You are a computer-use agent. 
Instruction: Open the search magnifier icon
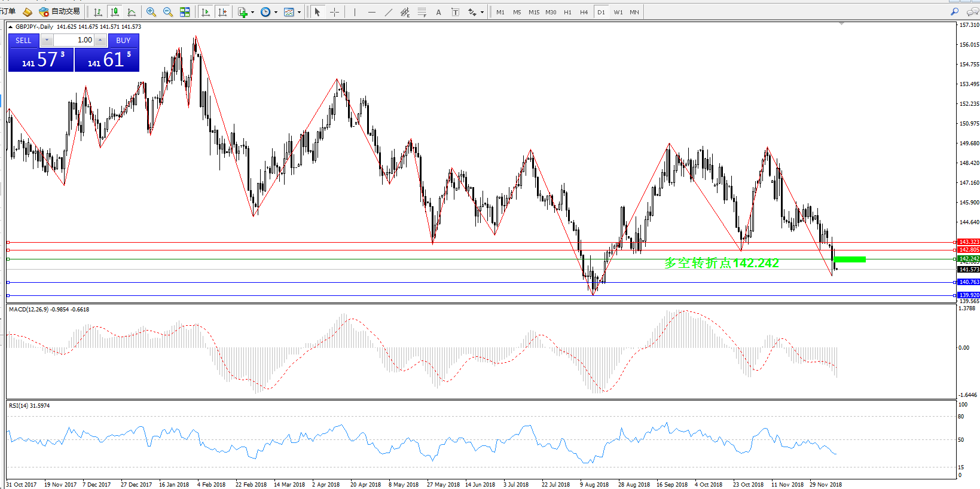click(x=954, y=12)
